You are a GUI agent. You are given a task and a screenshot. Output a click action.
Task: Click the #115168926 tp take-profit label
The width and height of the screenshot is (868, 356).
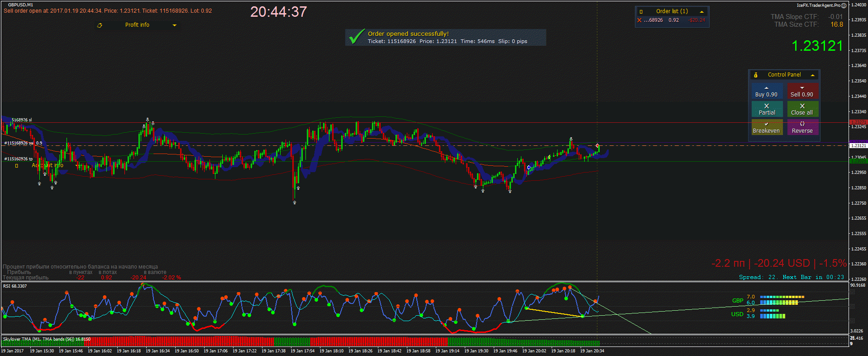tap(19, 159)
